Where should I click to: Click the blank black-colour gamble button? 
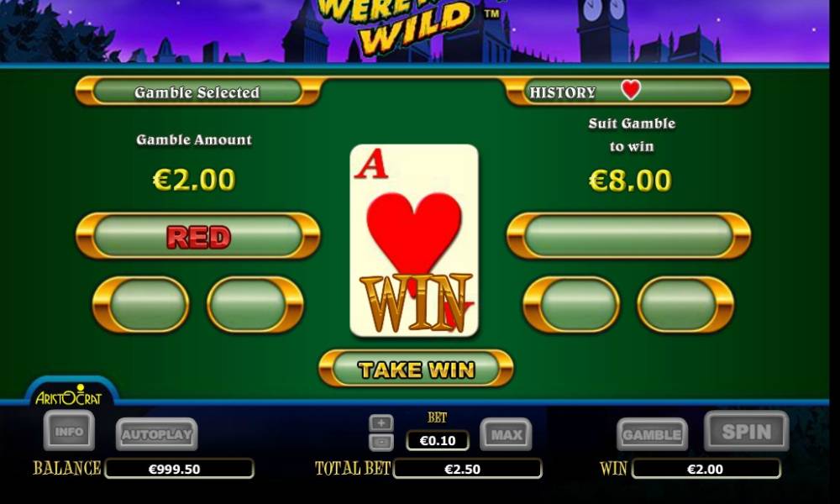click(629, 236)
